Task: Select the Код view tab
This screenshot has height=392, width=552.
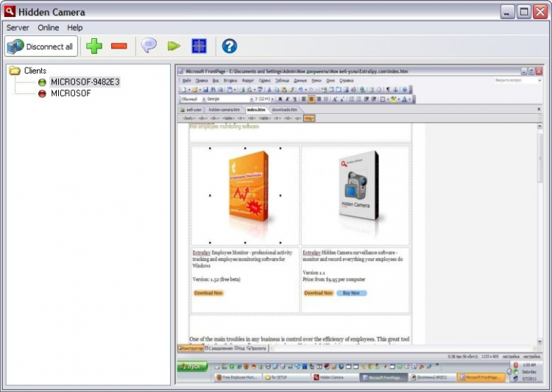Action: point(240,349)
